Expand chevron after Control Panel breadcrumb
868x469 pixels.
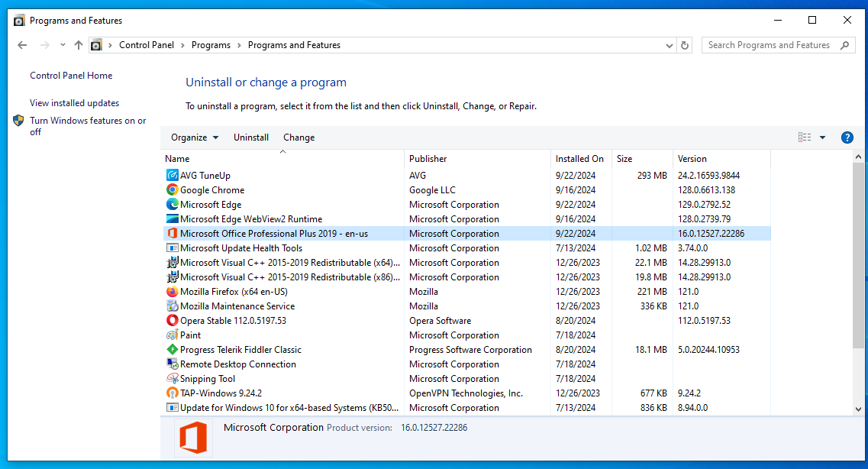pyautogui.click(x=182, y=45)
